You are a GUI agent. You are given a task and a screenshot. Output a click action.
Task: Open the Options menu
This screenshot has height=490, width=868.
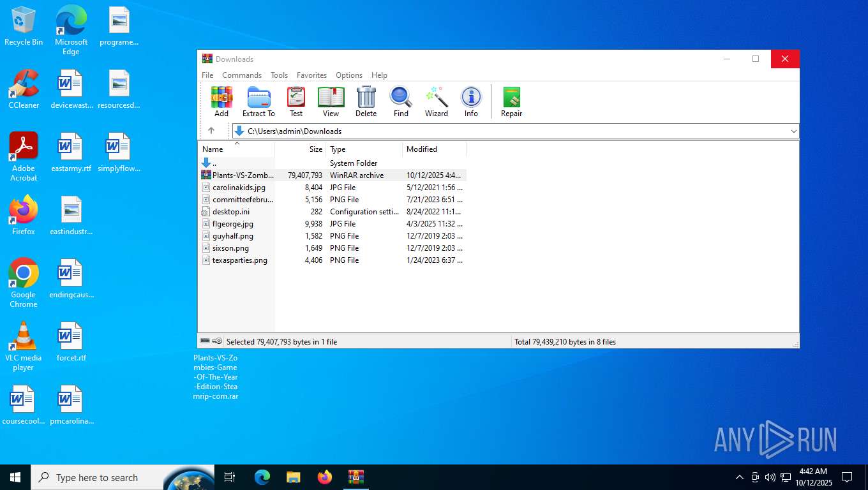tap(349, 75)
